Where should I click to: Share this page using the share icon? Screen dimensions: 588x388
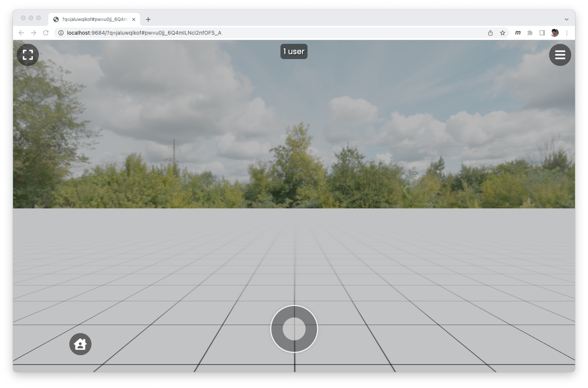(x=490, y=33)
